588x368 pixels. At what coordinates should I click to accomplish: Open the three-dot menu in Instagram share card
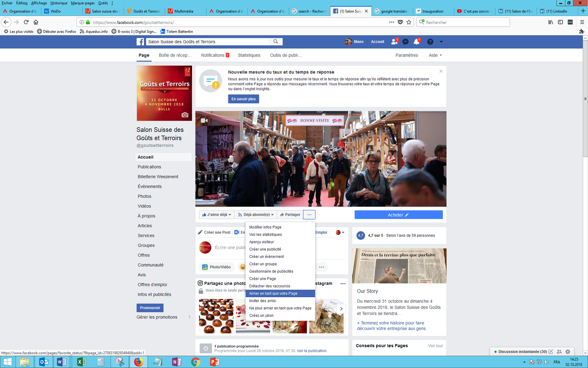point(343,283)
